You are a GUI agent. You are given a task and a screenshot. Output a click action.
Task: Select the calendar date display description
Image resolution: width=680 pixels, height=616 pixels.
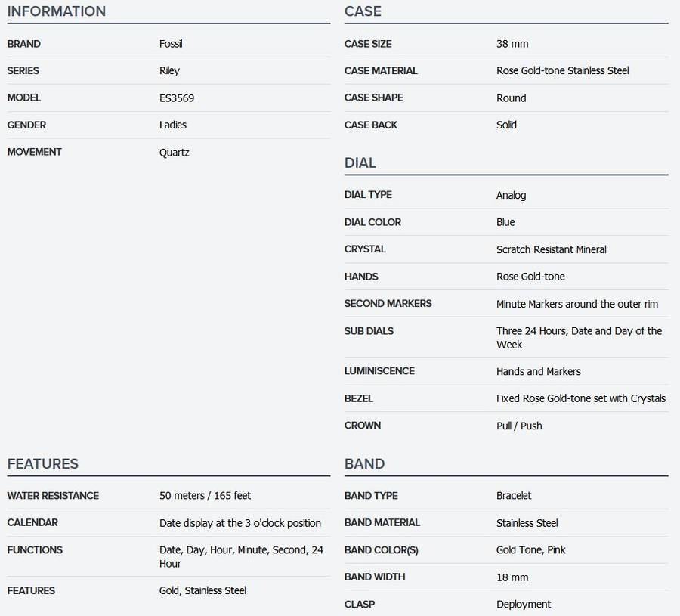pyautogui.click(x=240, y=523)
